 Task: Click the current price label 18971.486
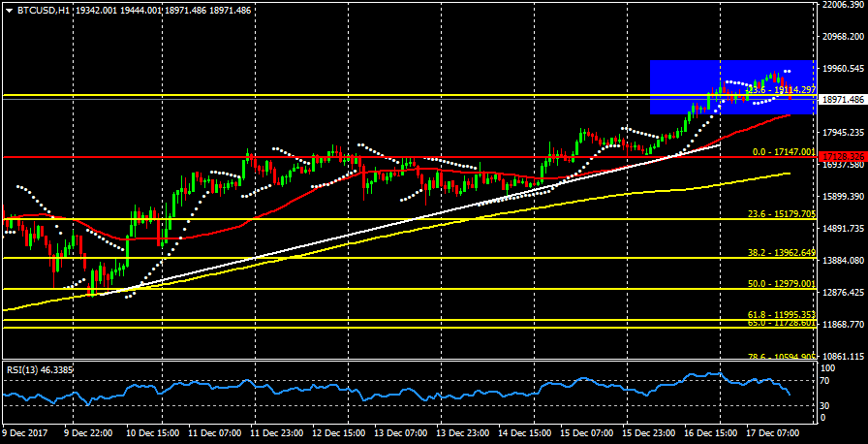pyautogui.click(x=841, y=100)
